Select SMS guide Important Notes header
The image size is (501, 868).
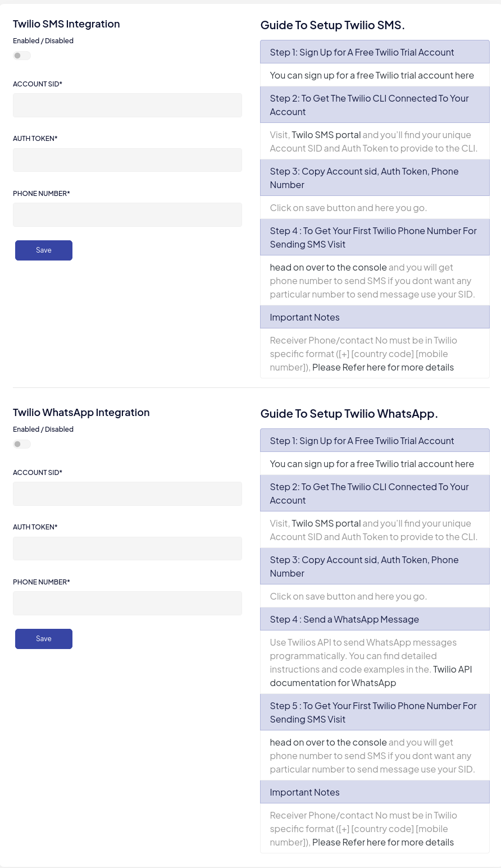tap(375, 317)
